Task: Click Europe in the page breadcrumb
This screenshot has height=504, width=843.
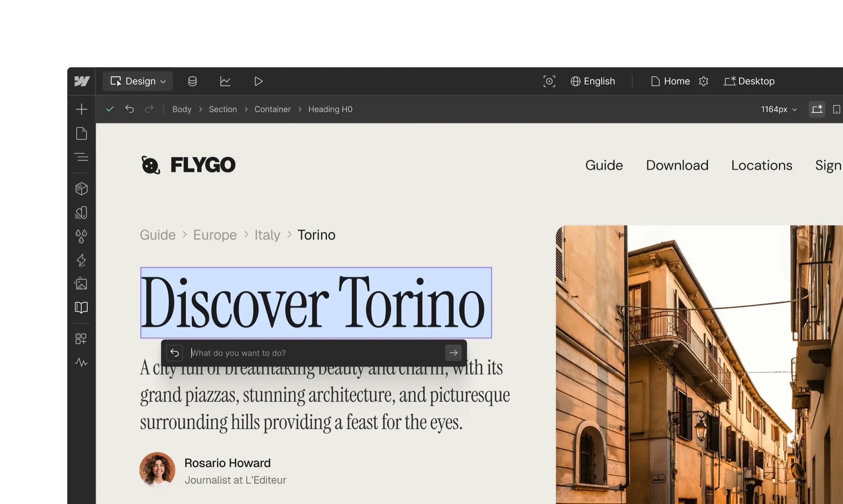Action: [215, 235]
